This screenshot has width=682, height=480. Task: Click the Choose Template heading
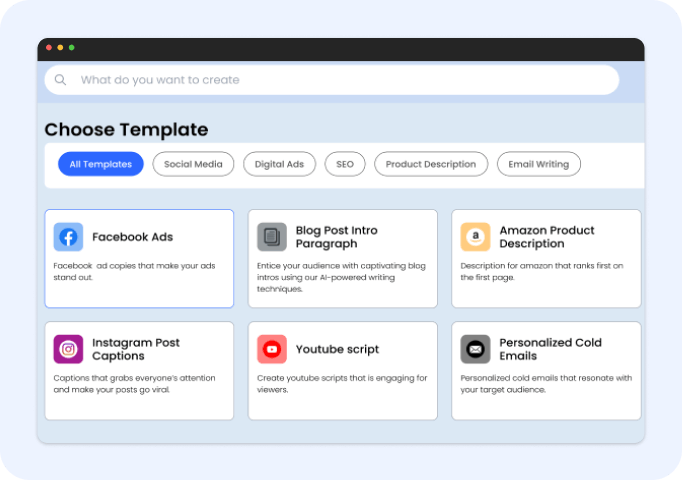coord(127,130)
